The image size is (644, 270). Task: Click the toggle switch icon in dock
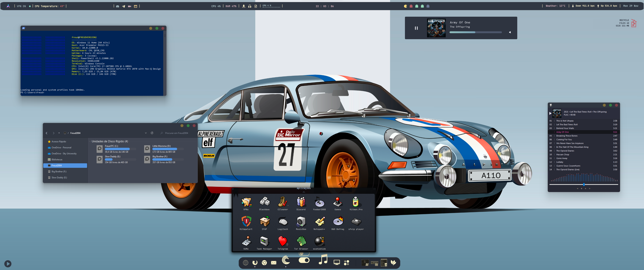[304, 260]
